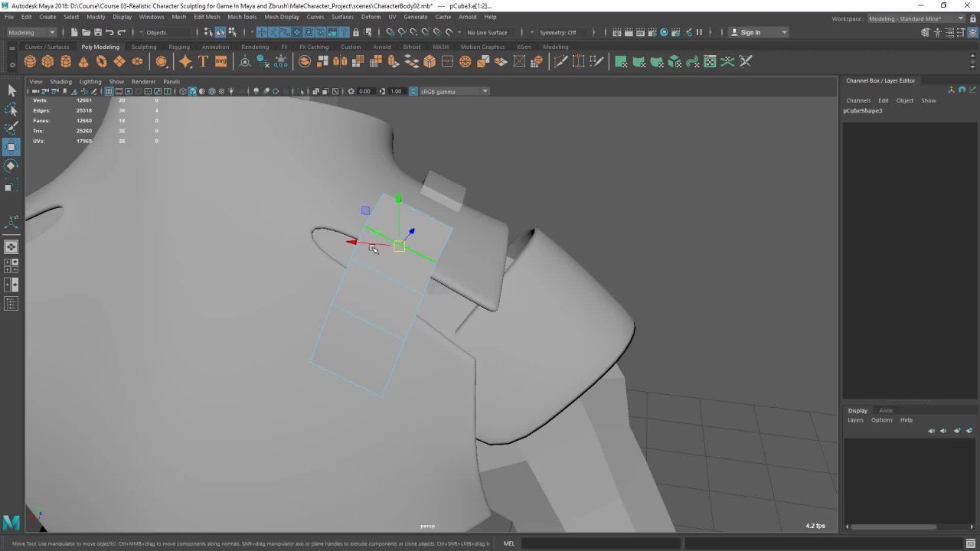Click the Sign In button
The height and width of the screenshot is (551, 980).
tap(750, 32)
